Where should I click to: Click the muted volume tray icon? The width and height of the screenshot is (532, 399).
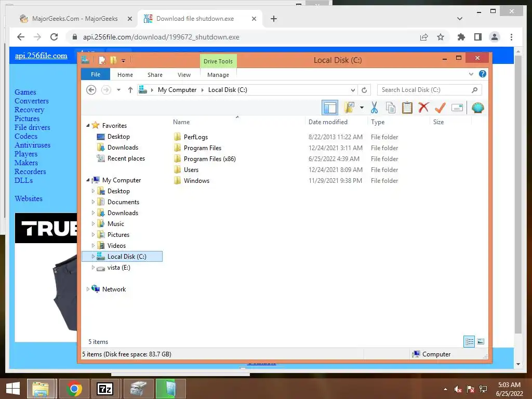coord(458,389)
